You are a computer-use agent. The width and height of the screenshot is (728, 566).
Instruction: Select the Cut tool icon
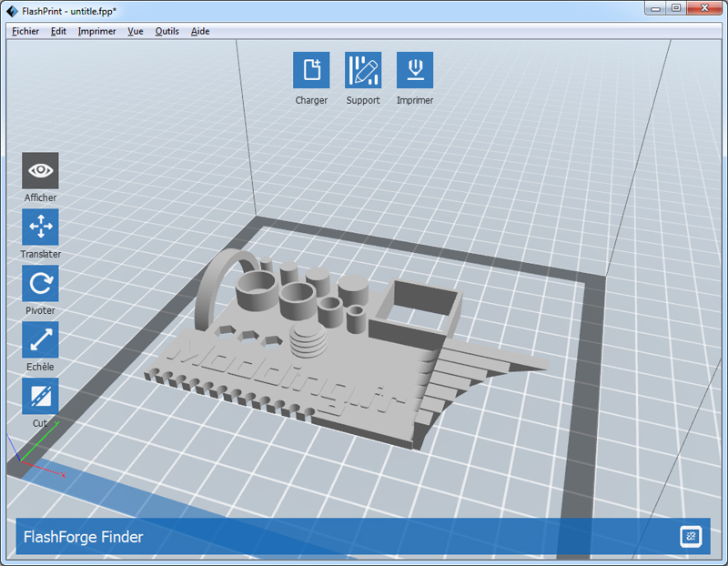[x=40, y=396]
